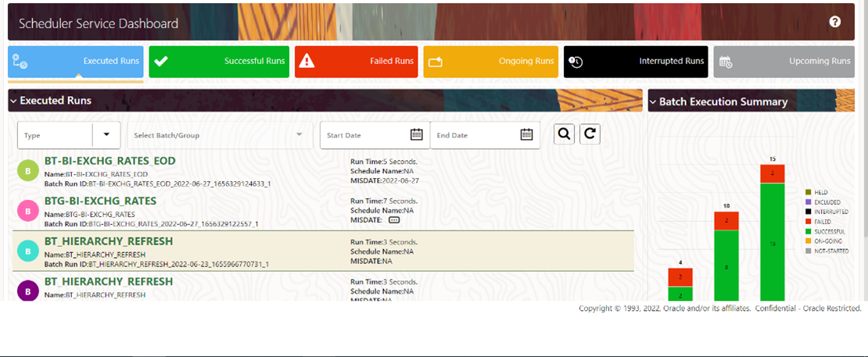Image resolution: width=868 pixels, height=357 pixels.
Task: Click the Upcoming Runs calendar icon
Action: tap(726, 62)
